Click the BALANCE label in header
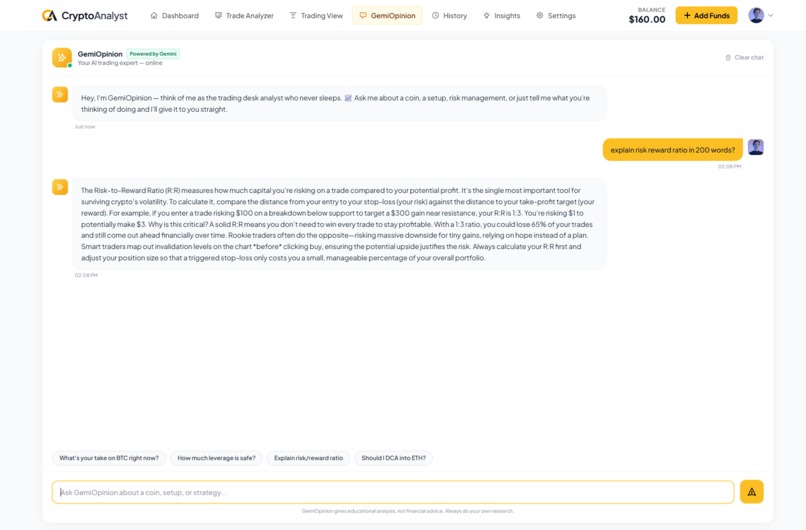 [x=651, y=9]
